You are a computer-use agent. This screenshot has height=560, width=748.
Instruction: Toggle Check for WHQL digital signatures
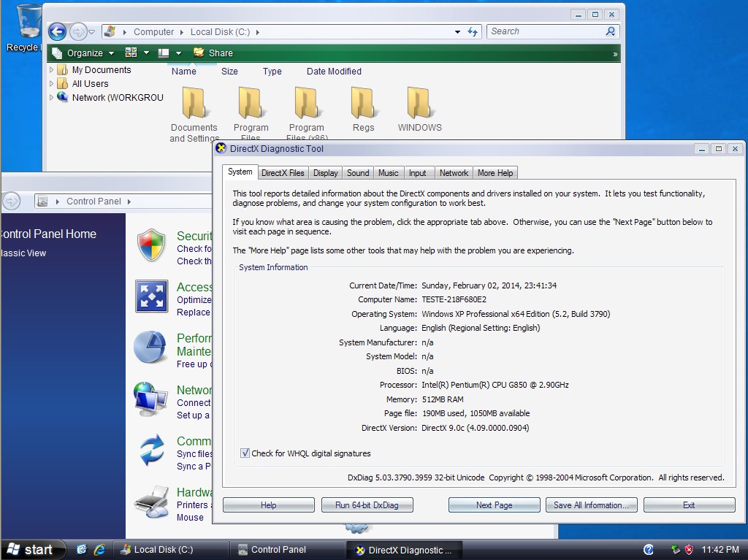(x=245, y=453)
